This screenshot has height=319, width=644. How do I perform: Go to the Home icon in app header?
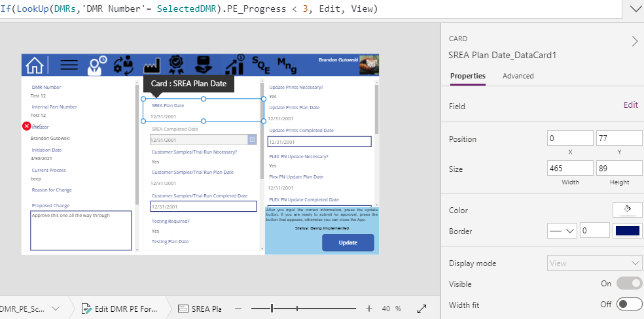[x=35, y=65]
